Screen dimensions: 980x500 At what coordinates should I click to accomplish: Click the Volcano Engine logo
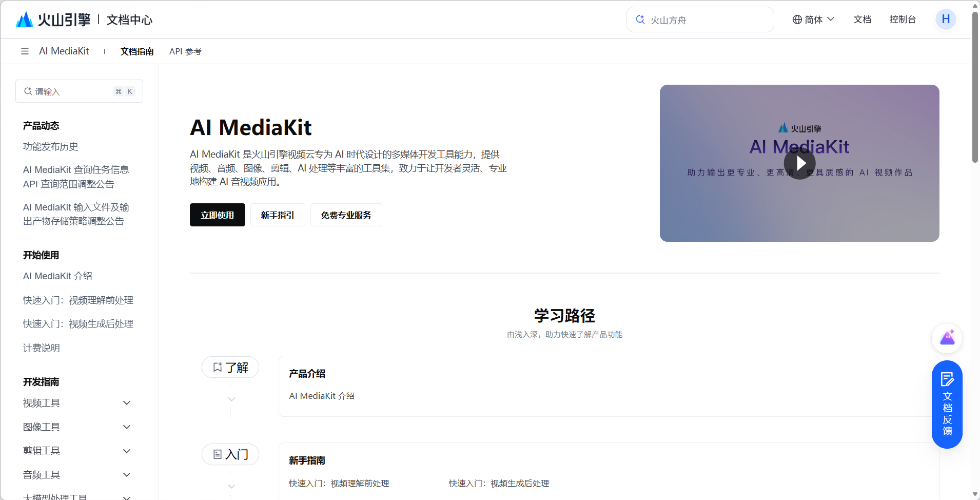(53, 20)
